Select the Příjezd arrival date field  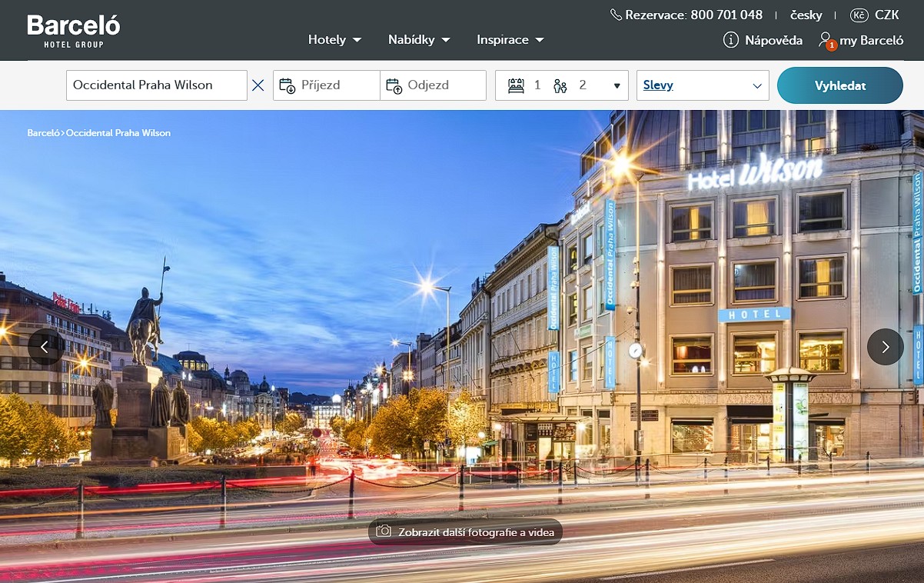click(x=327, y=85)
